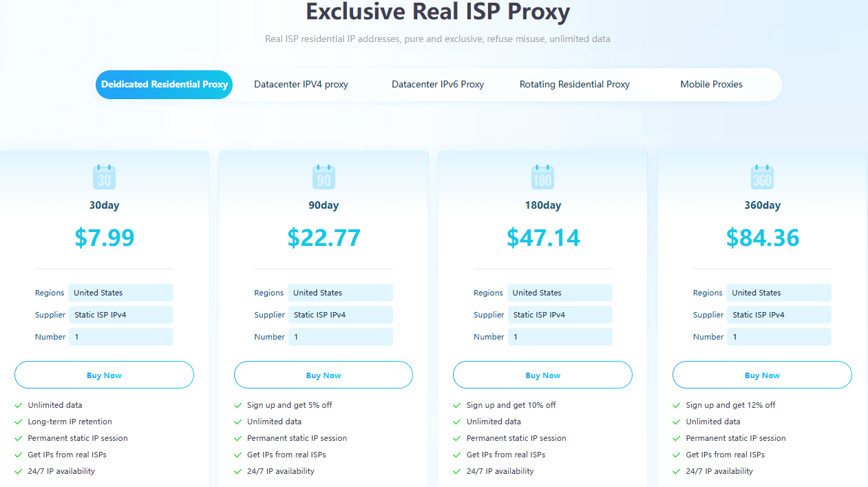Click the 180-day calendar icon
868x487 pixels.
click(x=542, y=177)
